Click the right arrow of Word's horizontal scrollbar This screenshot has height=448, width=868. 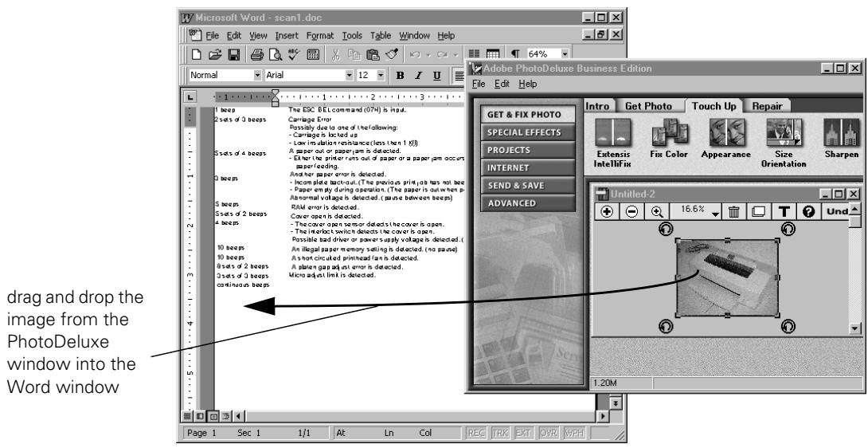tap(603, 416)
